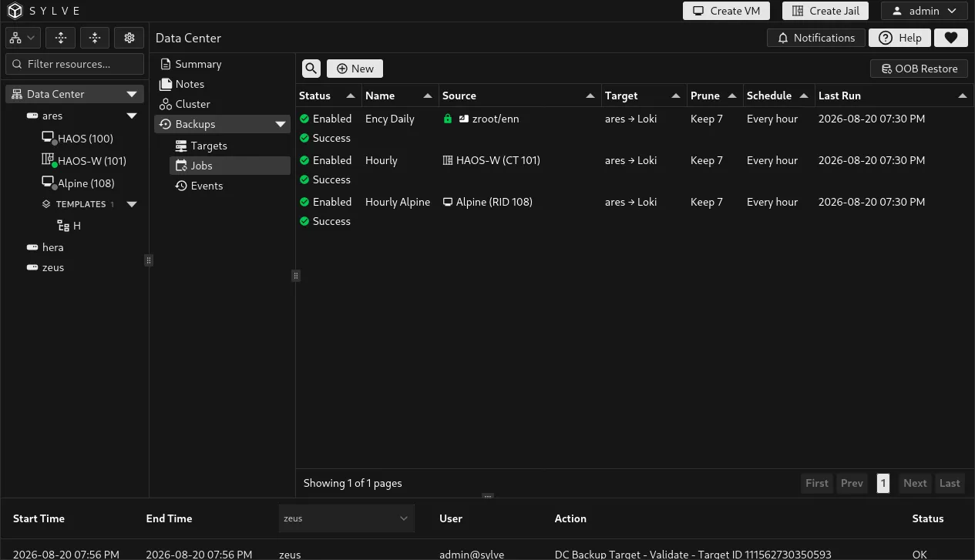Click the Data Center breadcrumb title

(188, 38)
